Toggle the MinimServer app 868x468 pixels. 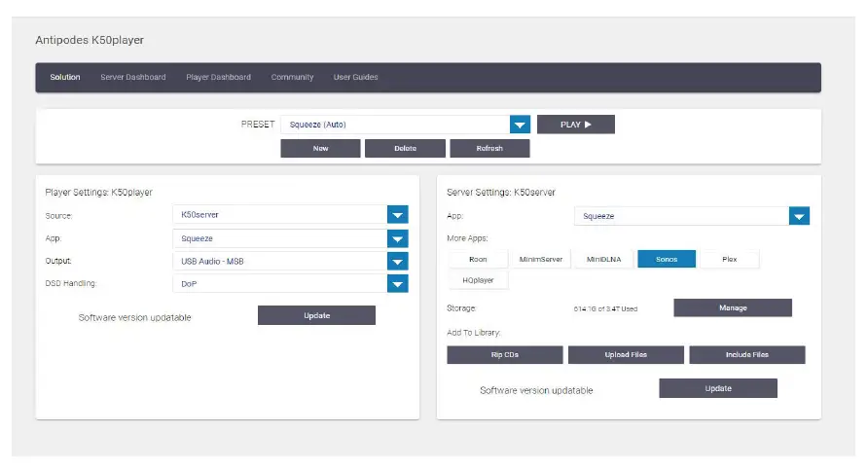(541, 259)
